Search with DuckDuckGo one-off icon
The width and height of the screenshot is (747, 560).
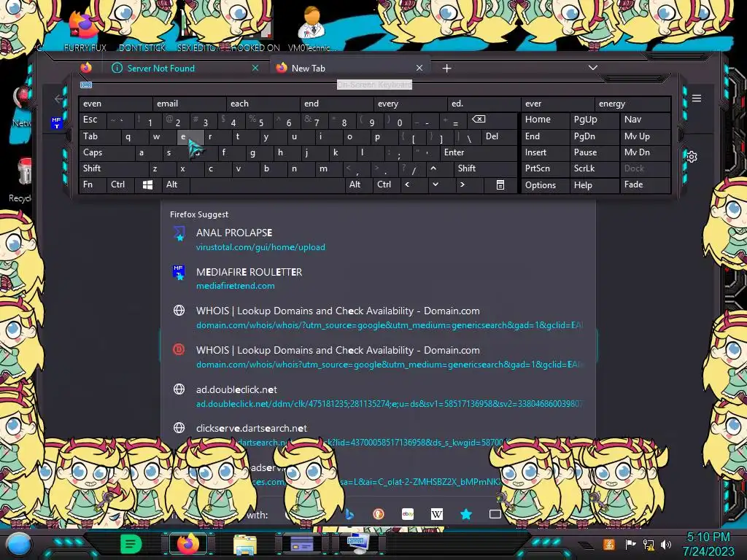click(379, 514)
